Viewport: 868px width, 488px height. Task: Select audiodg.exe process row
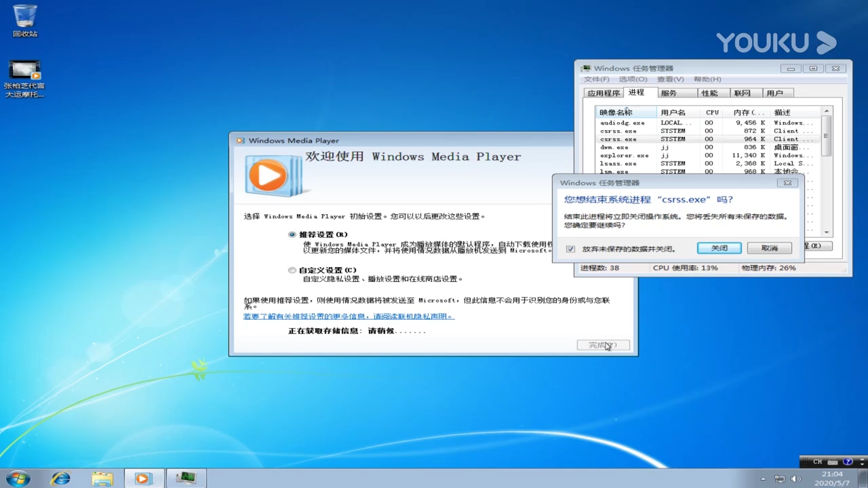[708, 123]
